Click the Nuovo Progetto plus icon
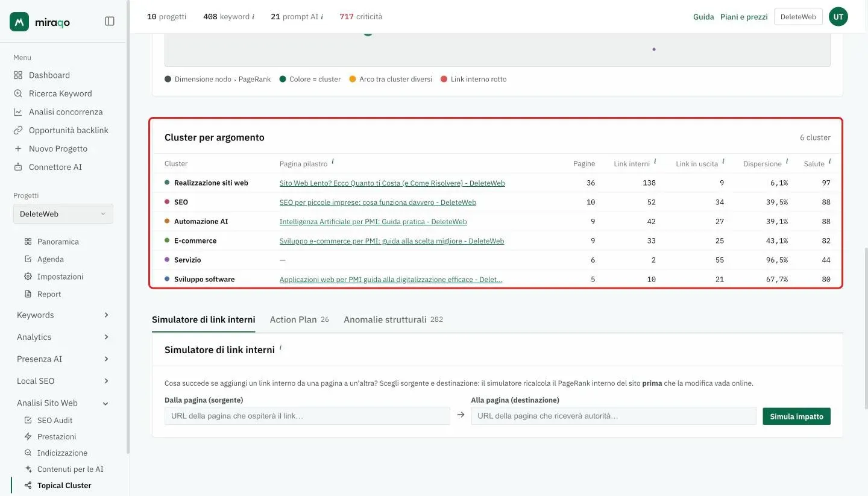 pyautogui.click(x=18, y=149)
